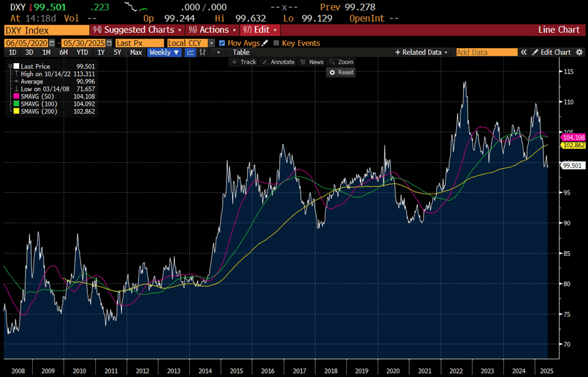Activate the Track crosshair tool

243,62
